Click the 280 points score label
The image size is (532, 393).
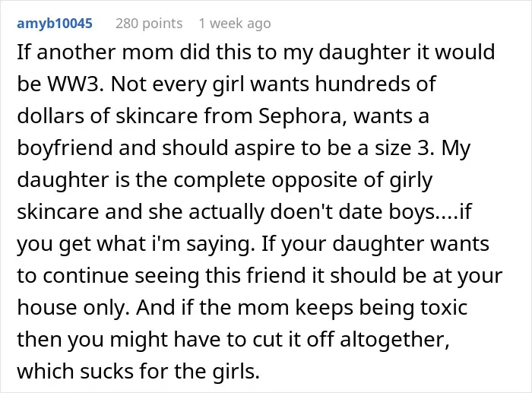(149, 24)
